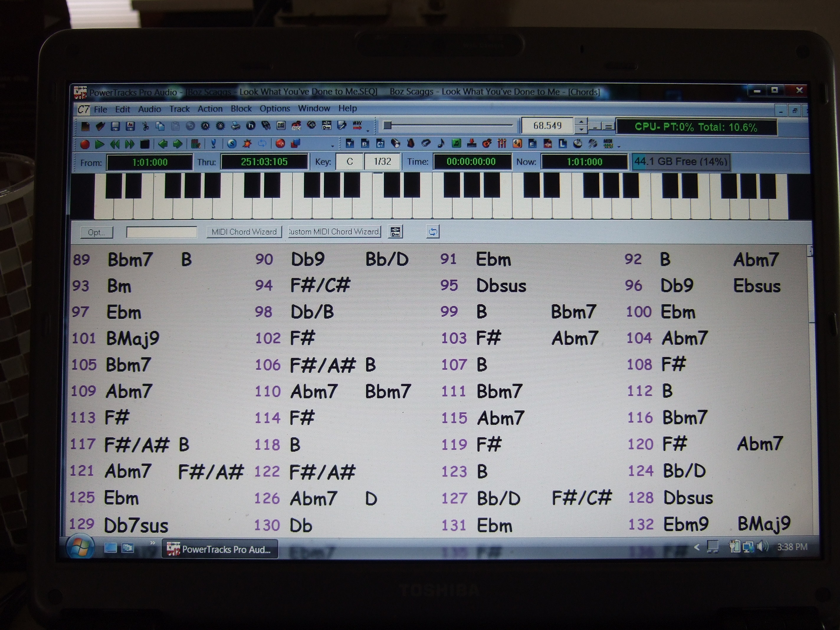Open the mixer faders icon

[502, 144]
